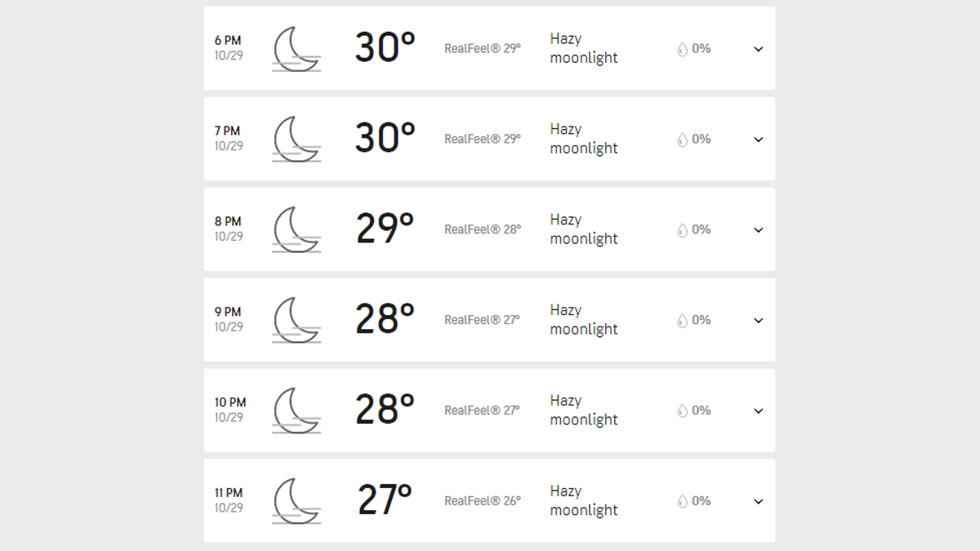
Task: Click the 8 PM moon weather icon
Action: [296, 230]
